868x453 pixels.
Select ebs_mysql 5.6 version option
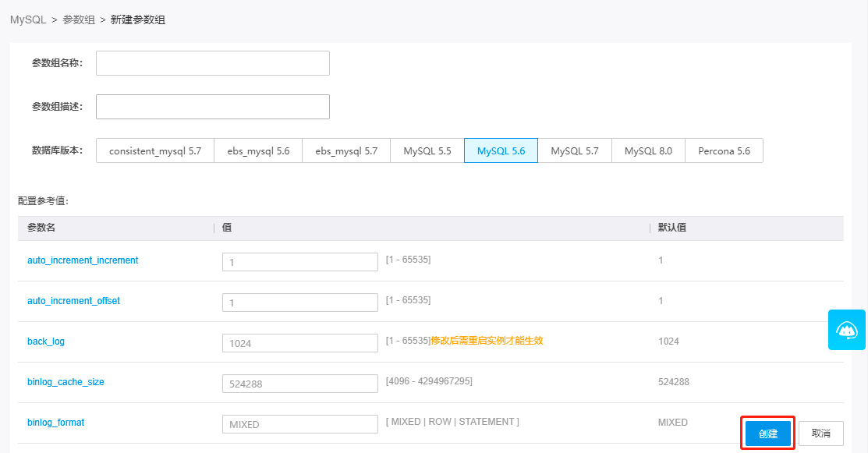(258, 151)
